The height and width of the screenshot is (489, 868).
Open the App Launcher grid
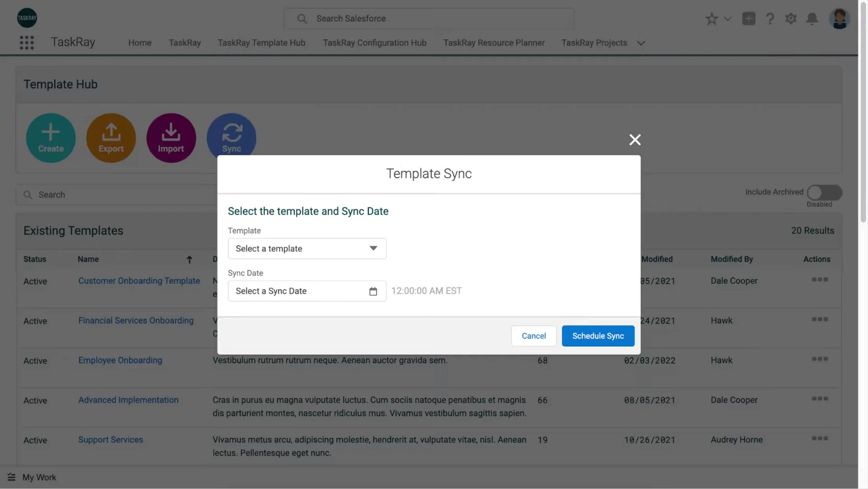tap(27, 43)
